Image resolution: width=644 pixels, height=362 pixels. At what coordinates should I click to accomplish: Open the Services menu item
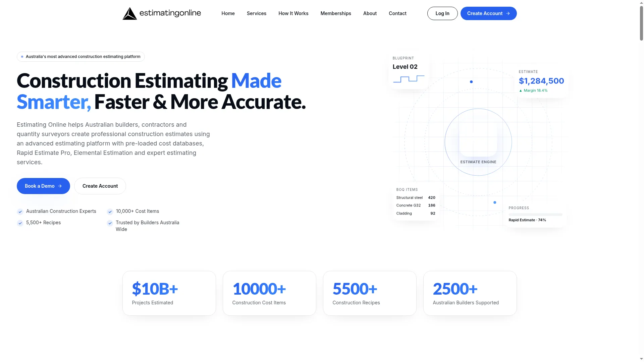point(257,13)
